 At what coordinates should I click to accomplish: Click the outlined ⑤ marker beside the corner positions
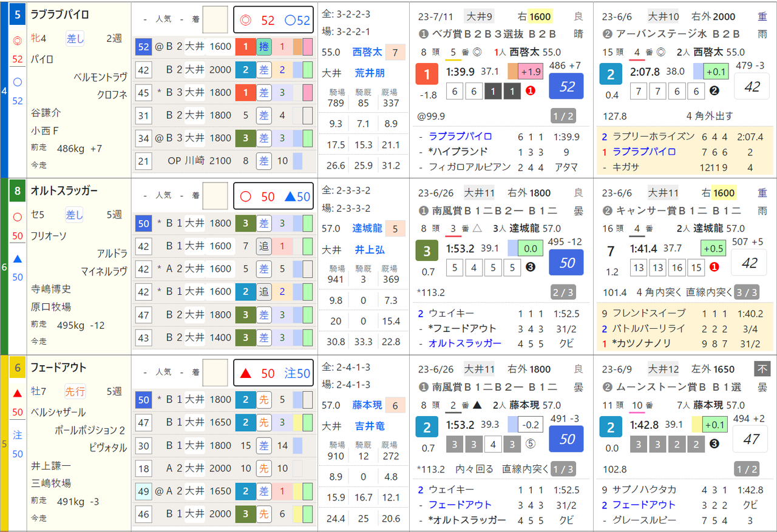(x=531, y=444)
